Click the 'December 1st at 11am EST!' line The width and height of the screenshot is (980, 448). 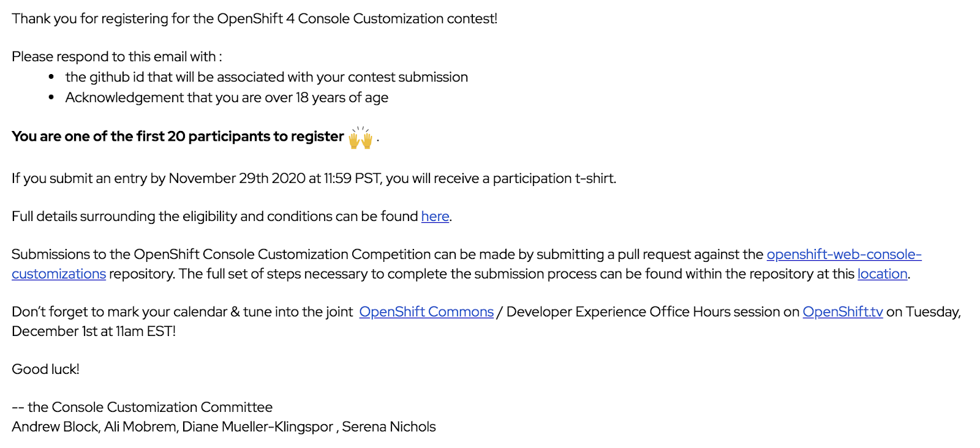[x=94, y=331]
